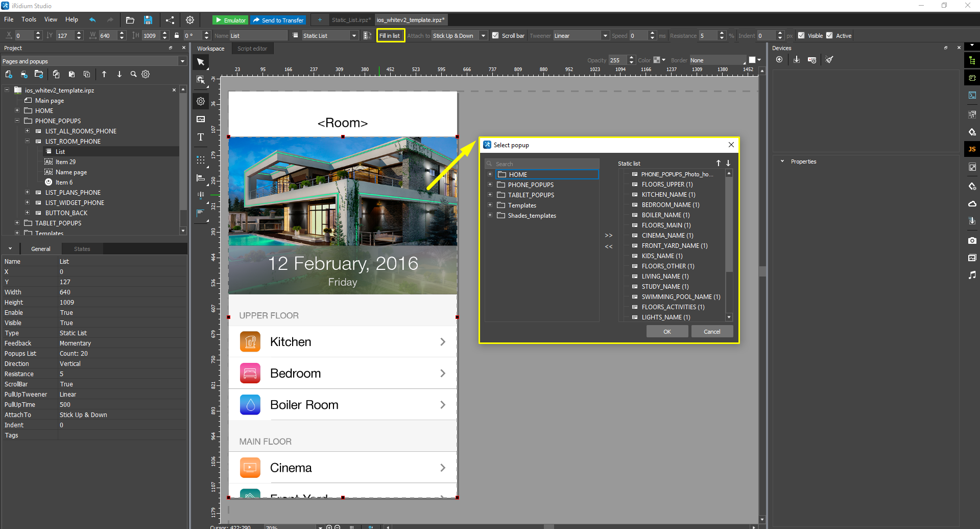Screen dimensions: 980x529
Task: Click the undo arrow in the toolbar
Action: point(92,20)
